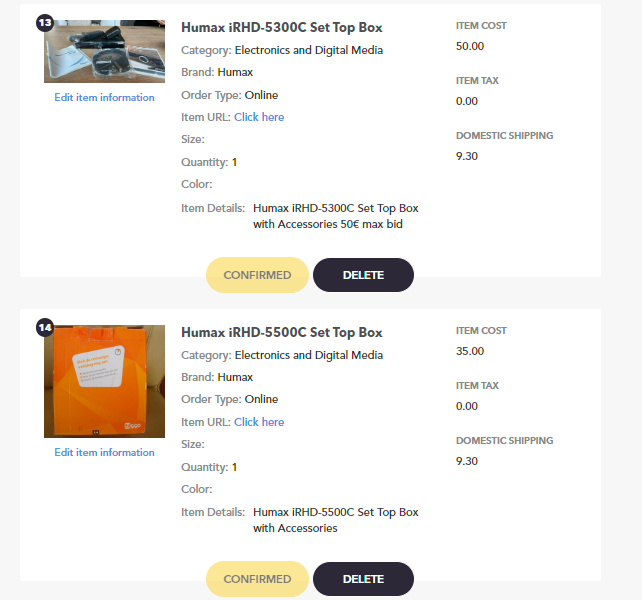Delete the Humax iRHD-5300C item
Viewport: 642px width, 600px height.
pos(363,275)
